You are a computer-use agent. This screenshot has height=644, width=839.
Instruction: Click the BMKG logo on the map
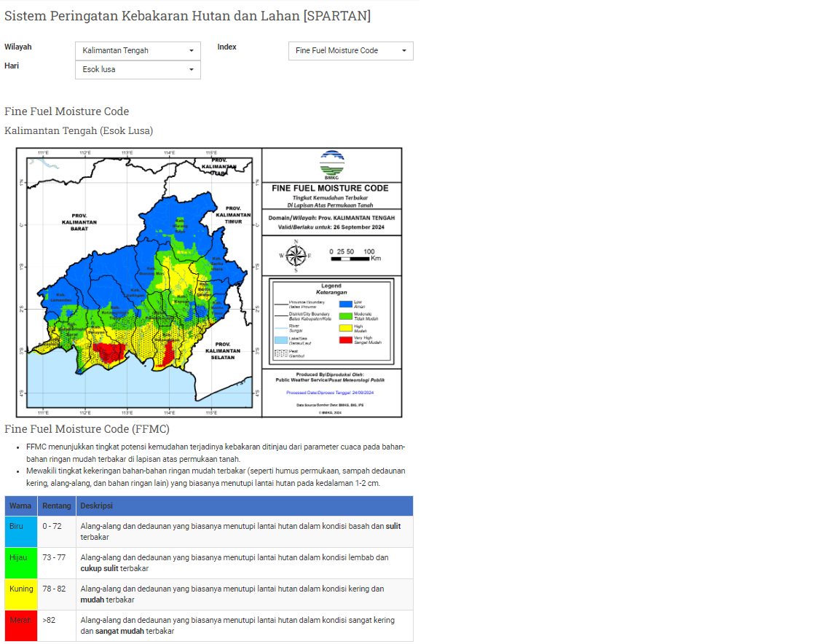pyautogui.click(x=332, y=165)
